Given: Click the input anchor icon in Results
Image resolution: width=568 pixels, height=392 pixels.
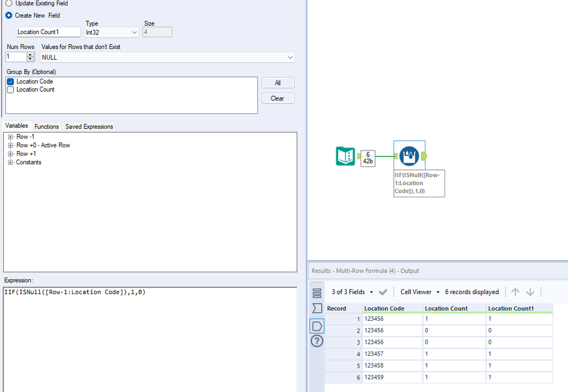Looking at the screenshot, I should pyautogui.click(x=317, y=308).
